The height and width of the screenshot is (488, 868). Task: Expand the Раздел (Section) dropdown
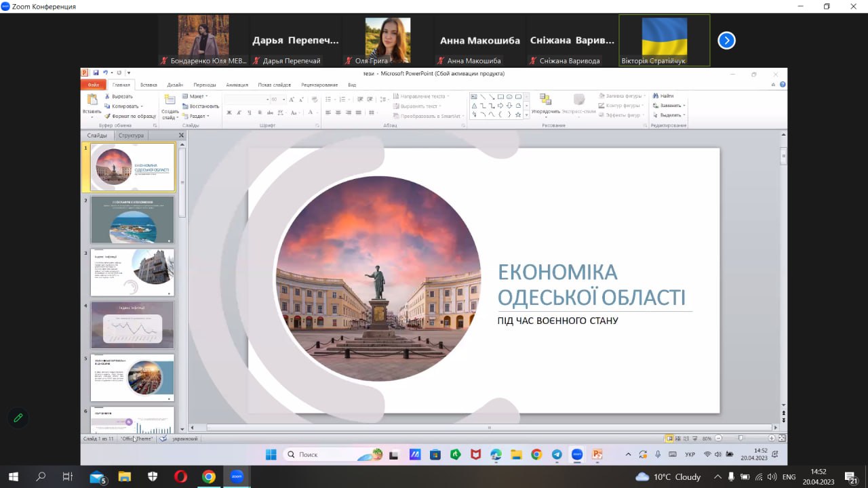[x=197, y=116]
